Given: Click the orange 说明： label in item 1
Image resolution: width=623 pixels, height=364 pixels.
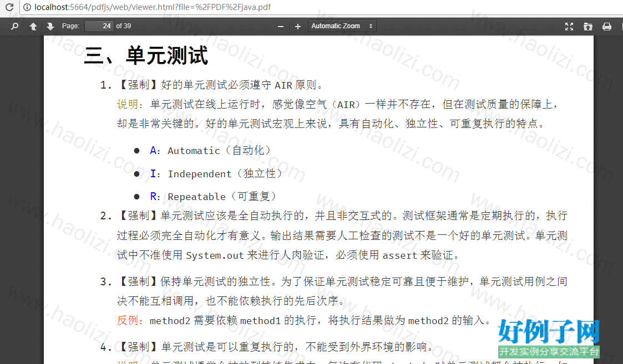Looking at the screenshot, I should [x=130, y=104].
